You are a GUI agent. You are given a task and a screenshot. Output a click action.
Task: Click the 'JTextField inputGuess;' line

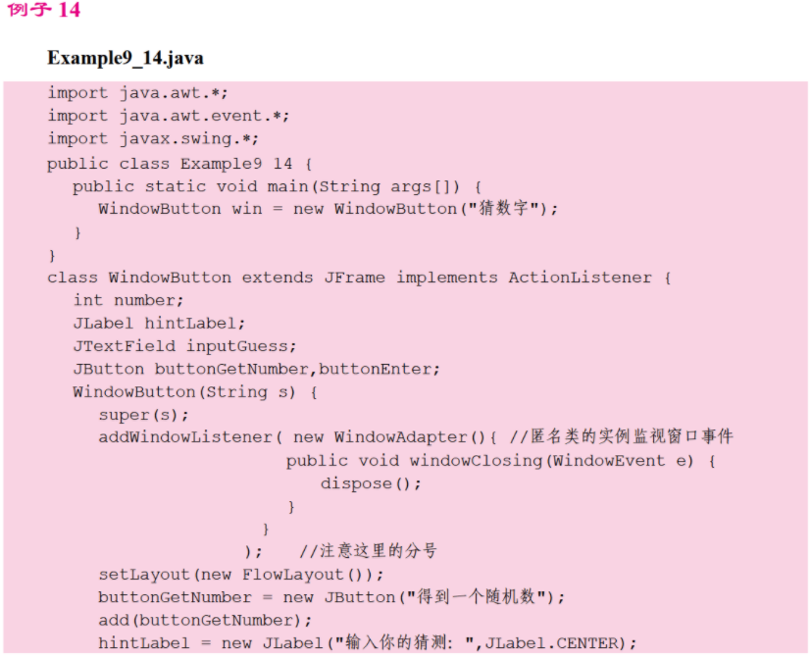pyautogui.click(x=184, y=345)
